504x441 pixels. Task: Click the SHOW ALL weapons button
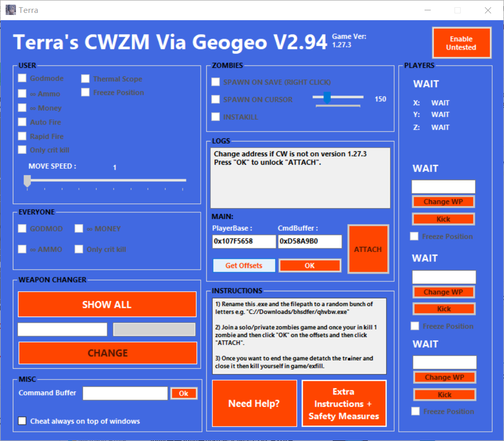coord(107,304)
